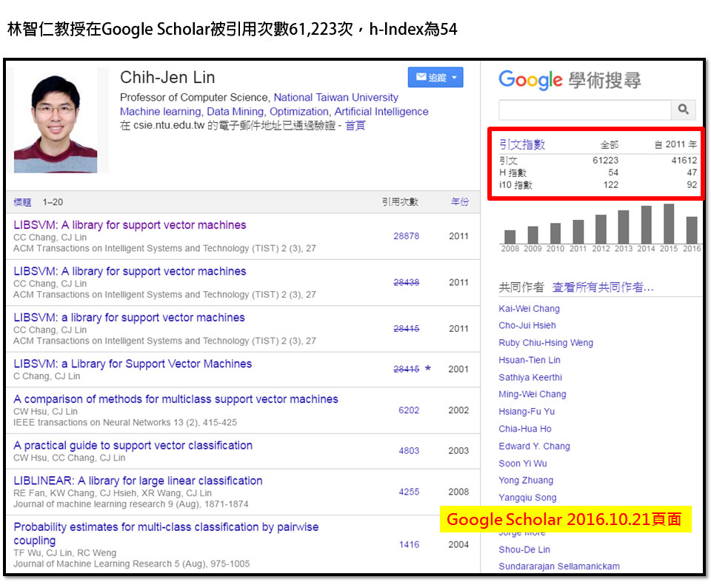711x588 pixels.
Task: Click the name heading 'Chih-Jen Lin'
Action: [167, 78]
